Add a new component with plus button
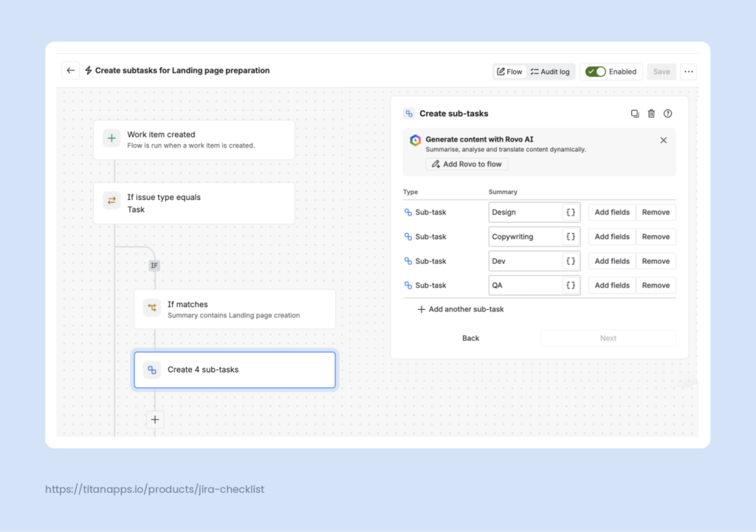Viewport: 756px width, 532px height. 155,420
